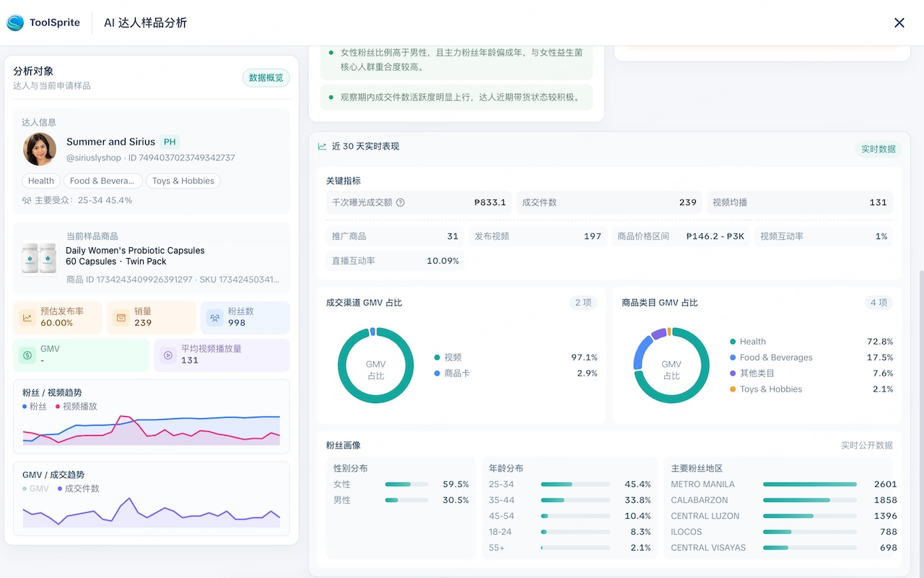Select the Toys & Hobbies tag
Image resolution: width=924 pixels, height=578 pixels.
point(183,181)
